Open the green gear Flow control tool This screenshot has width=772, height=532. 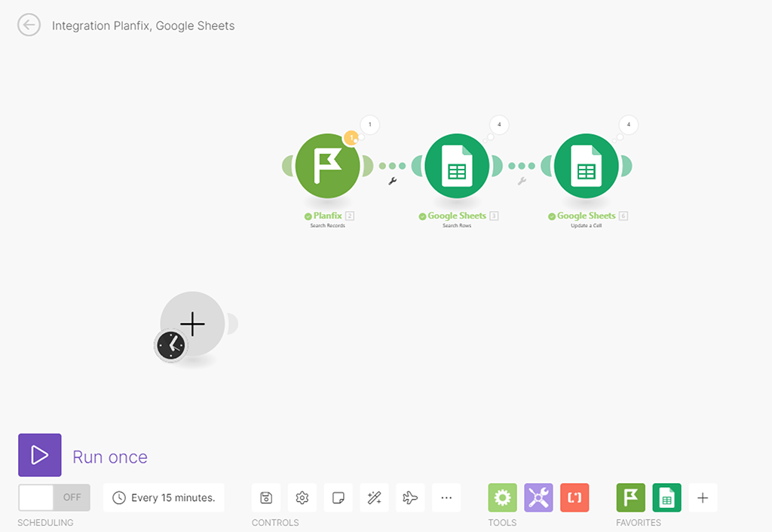pyautogui.click(x=503, y=497)
